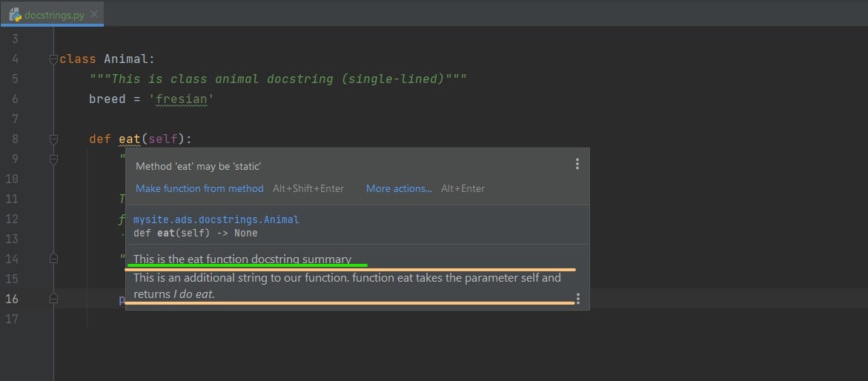Toggle docstring fold marker on line 9
This screenshot has height=381, width=868.
click(x=53, y=159)
